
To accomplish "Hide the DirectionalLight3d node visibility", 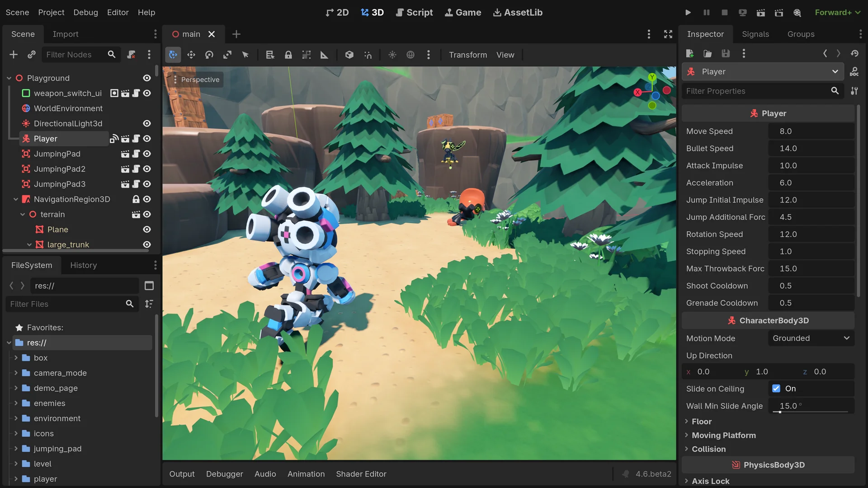I will [147, 123].
